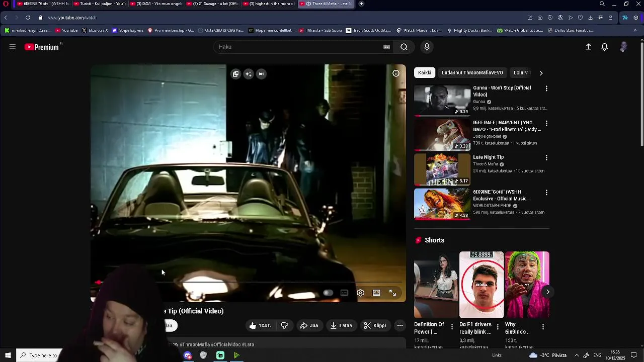
Task: Switch to Turisti - Kui paljon browser tab
Action: coord(99,4)
